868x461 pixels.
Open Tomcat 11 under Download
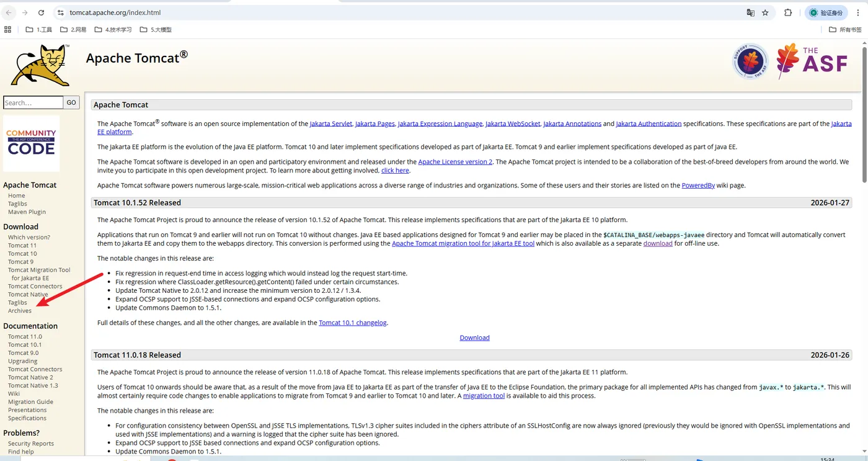[x=22, y=245]
